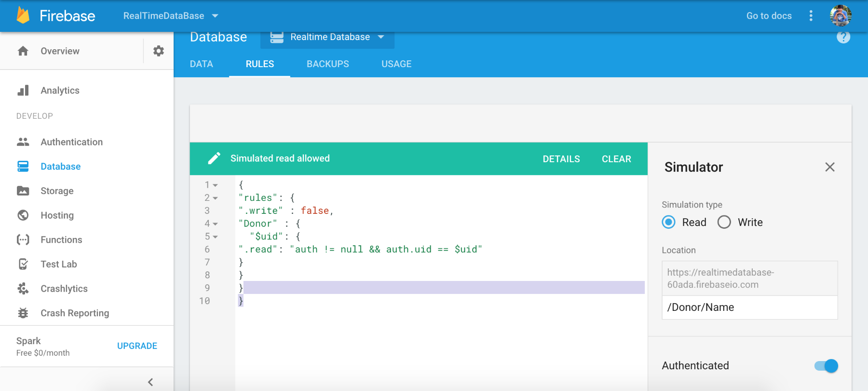The image size is (868, 391).
Task: Open project settings gear icon
Action: point(159,51)
